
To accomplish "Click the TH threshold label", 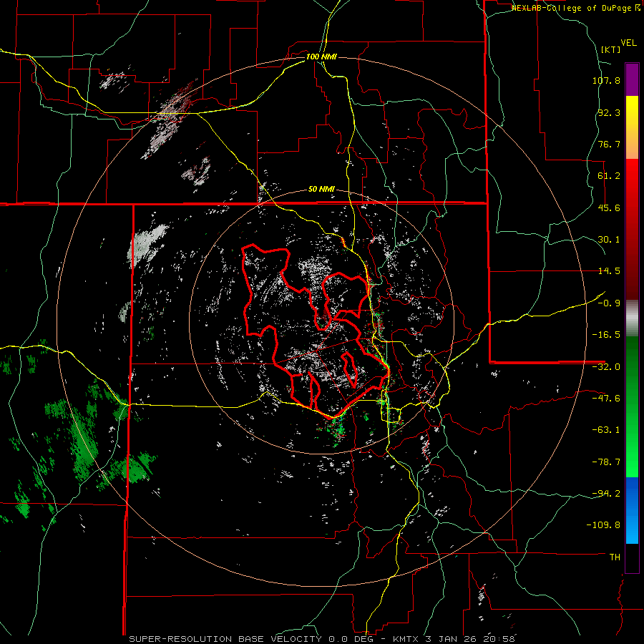I will tap(615, 557).
